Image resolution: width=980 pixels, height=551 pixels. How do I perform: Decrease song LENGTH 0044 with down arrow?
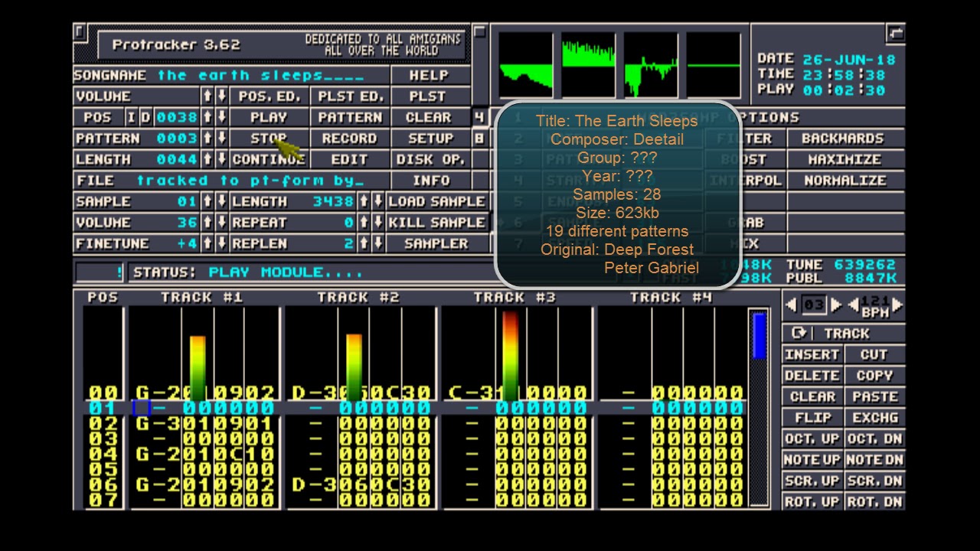(221, 160)
